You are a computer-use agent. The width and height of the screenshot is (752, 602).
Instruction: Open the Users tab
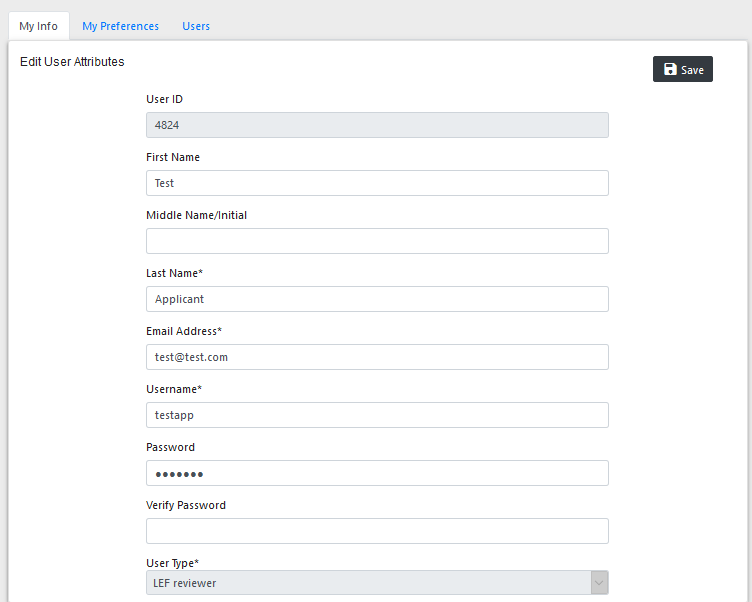coord(196,26)
